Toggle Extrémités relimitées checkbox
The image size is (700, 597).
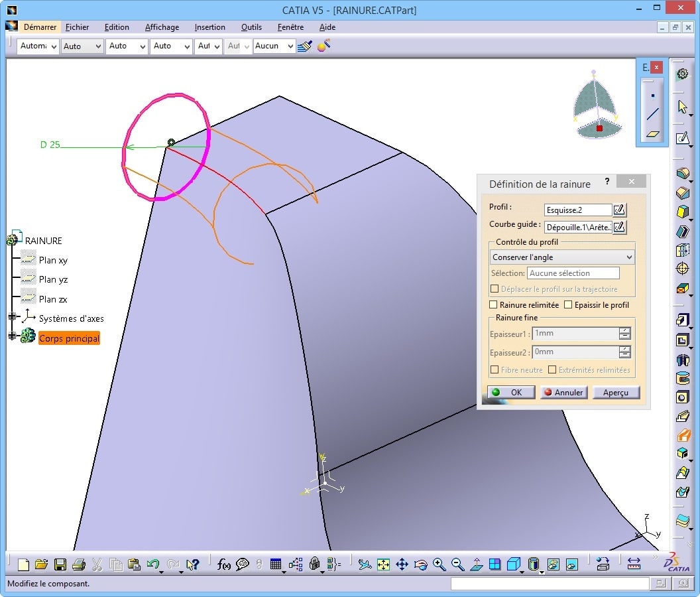tap(552, 369)
